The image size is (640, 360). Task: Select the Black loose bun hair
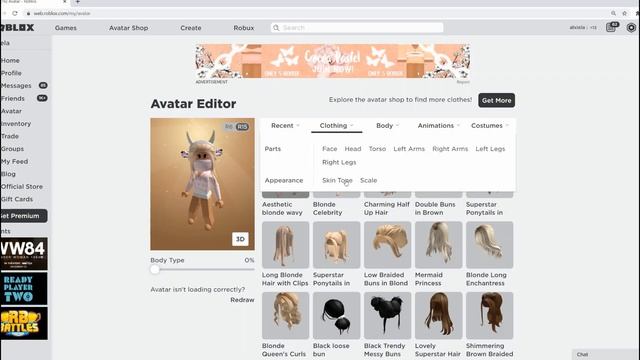336,325
